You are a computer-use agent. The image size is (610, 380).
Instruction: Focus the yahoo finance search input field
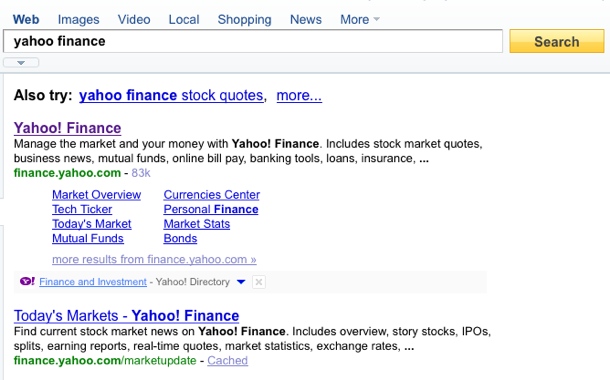(253, 41)
